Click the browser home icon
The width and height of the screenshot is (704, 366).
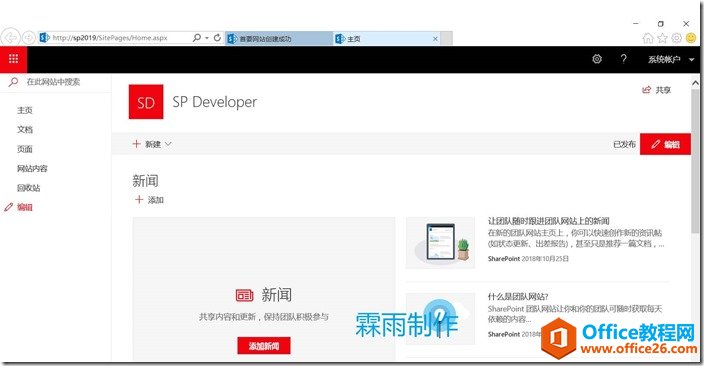[x=648, y=38]
